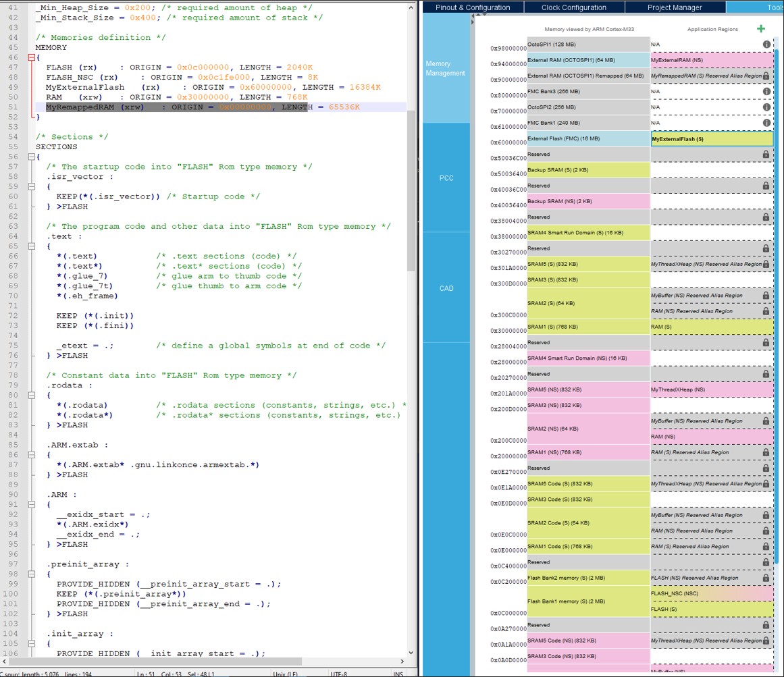The width and height of the screenshot is (784, 677).
Task: Collapse .isr_vector fold marker at line 59
Action: [32, 186]
